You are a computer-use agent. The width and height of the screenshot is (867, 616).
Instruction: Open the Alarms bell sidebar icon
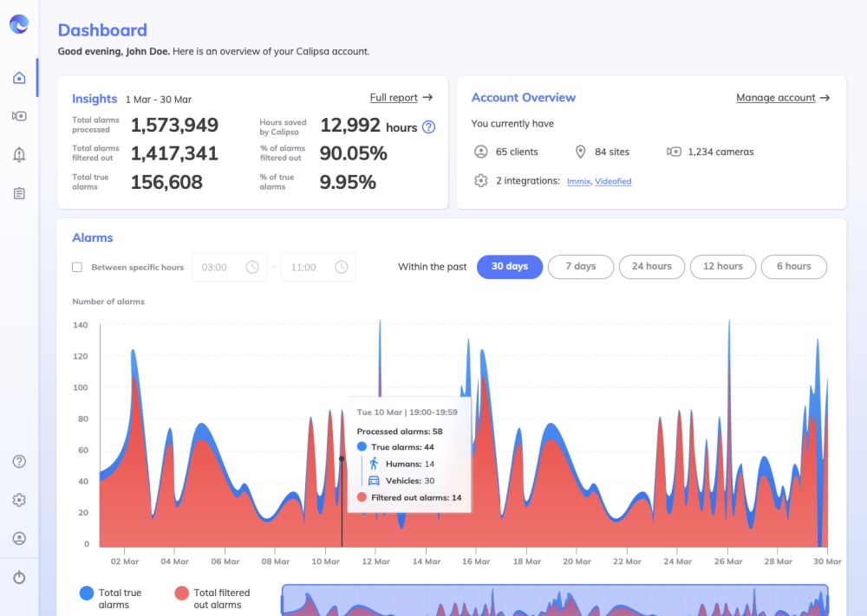click(x=19, y=154)
